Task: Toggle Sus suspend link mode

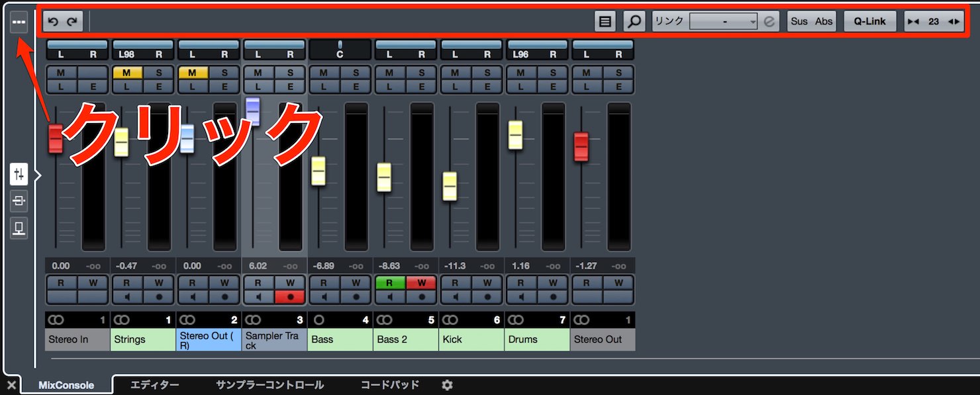Action: [x=799, y=21]
